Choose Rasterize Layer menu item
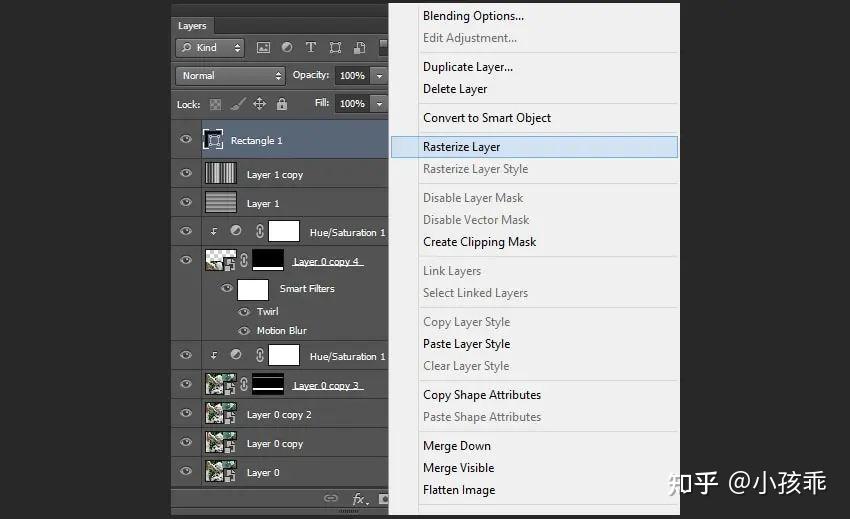This screenshot has width=850, height=519. pos(534,147)
